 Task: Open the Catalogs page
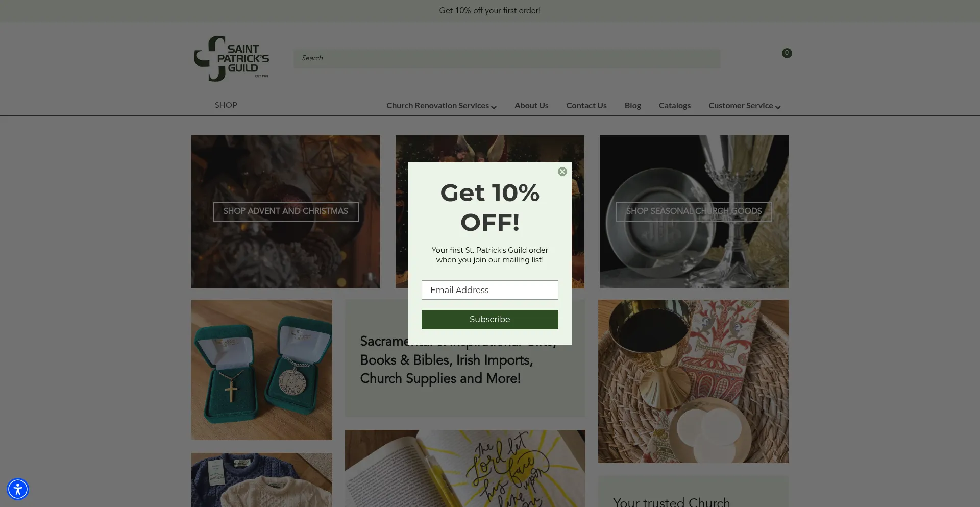point(674,106)
